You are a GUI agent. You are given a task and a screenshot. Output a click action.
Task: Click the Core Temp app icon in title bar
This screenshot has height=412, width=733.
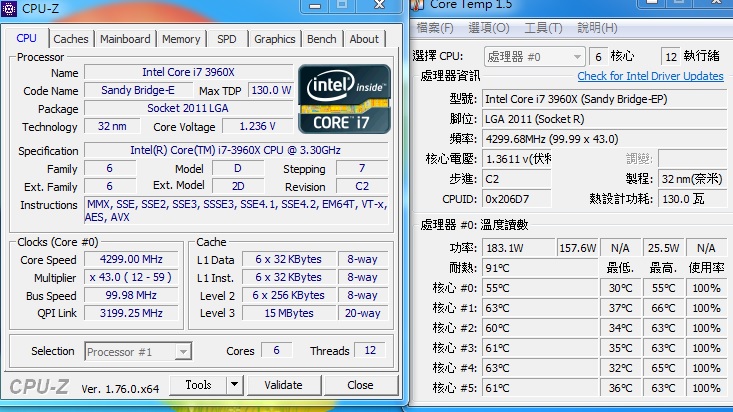click(x=417, y=5)
